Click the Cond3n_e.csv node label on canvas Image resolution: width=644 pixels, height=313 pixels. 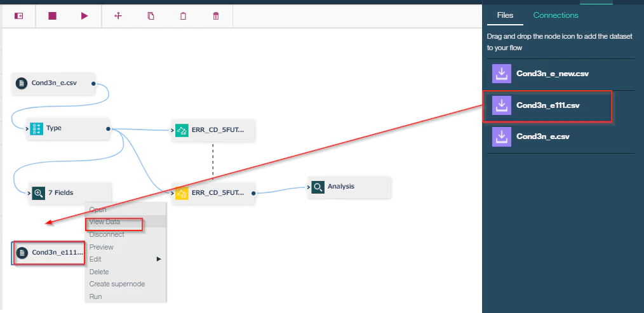point(54,83)
